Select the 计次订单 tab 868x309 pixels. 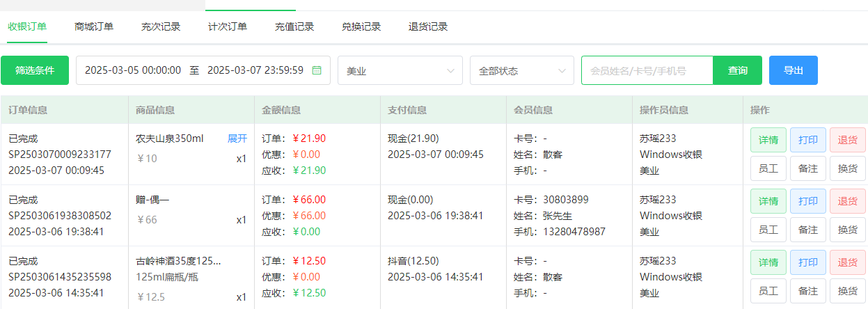(x=228, y=27)
